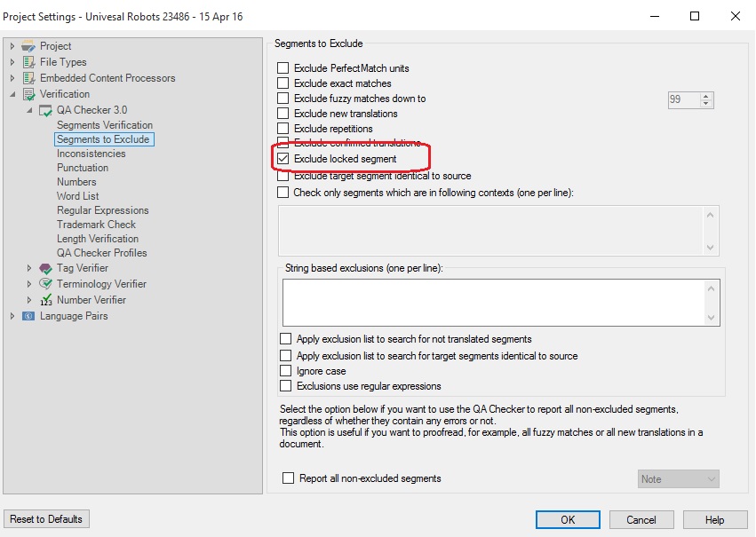Click the File Types icon
The width and height of the screenshot is (756, 537).
tap(28, 62)
